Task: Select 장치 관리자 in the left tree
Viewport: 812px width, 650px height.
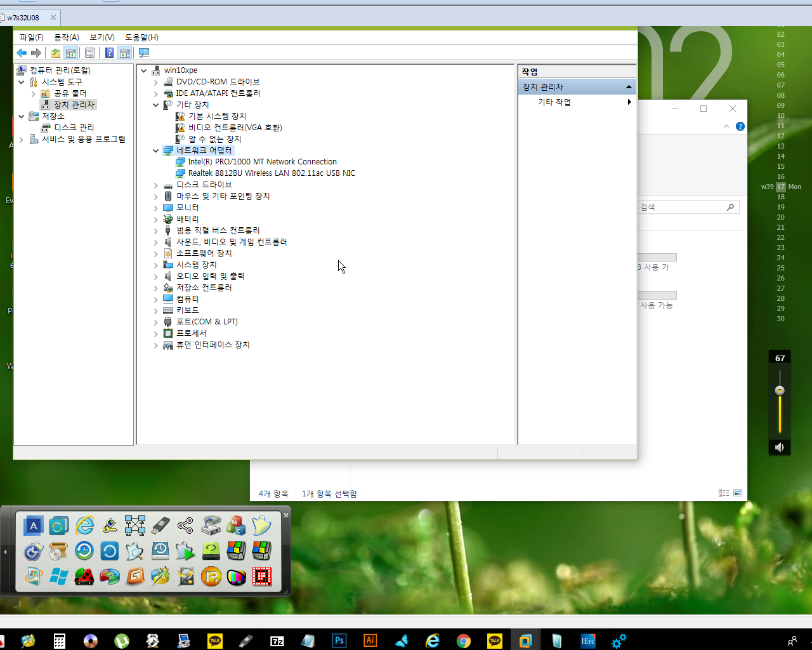Action: pyautogui.click(x=74, y=105)
